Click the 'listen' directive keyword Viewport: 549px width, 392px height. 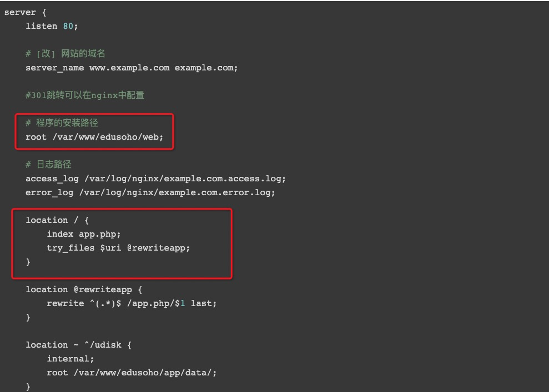[x=41, y=26]
